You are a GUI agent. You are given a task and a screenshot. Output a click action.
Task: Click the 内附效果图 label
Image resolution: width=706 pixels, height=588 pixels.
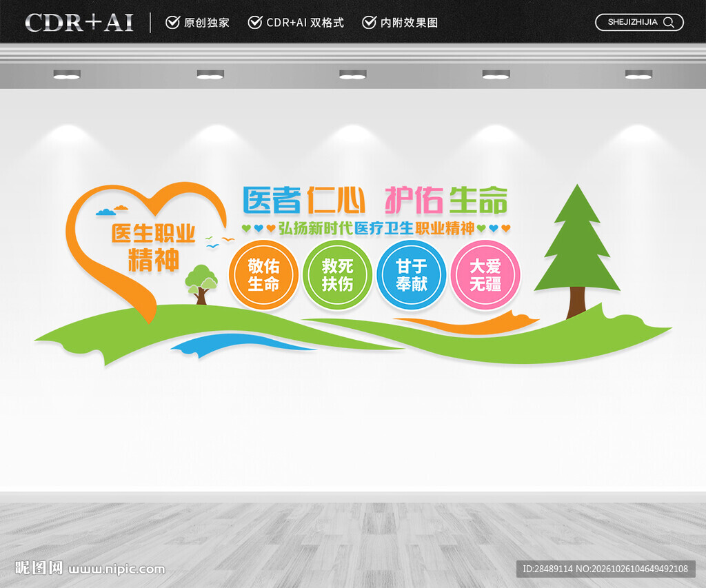click(x=409, y=23)
